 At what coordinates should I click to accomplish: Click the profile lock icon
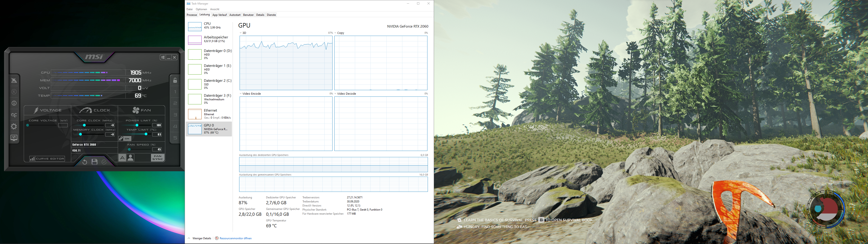(x=175, y=80)
